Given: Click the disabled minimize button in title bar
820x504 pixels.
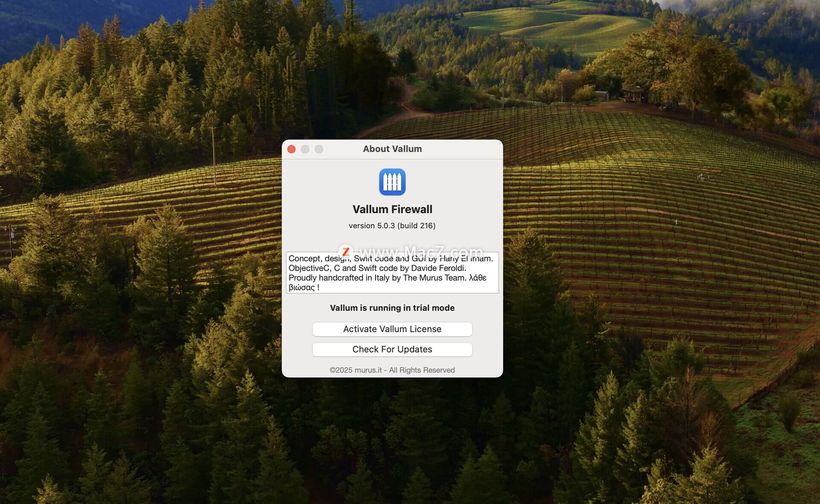Looking at the screenshot, I should [305, 149].
